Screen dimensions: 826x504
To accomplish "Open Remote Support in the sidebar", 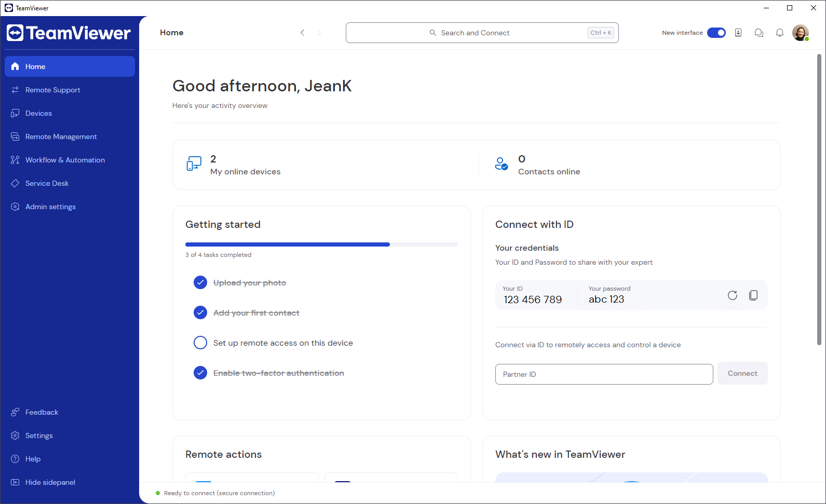I will [53, 90].
